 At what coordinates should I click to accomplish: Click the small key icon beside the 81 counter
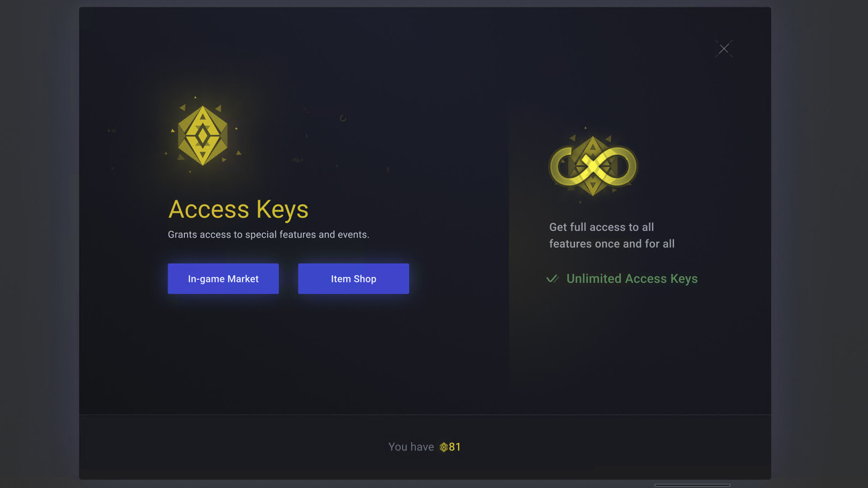pos(444,447)
